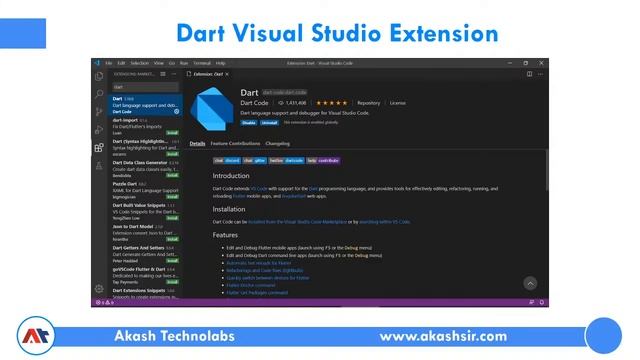Open the Repository link
This screenshot has height=360, width=640.
(369, 103)
